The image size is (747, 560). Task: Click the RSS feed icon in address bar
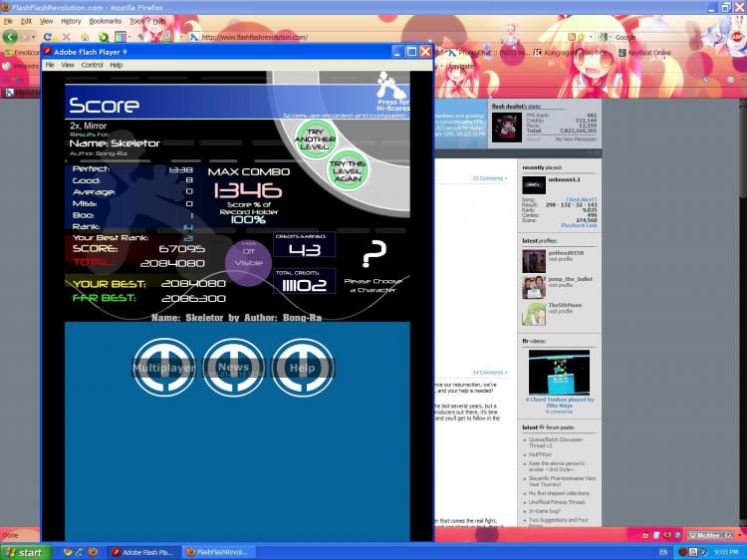click(x=572, y=37)
